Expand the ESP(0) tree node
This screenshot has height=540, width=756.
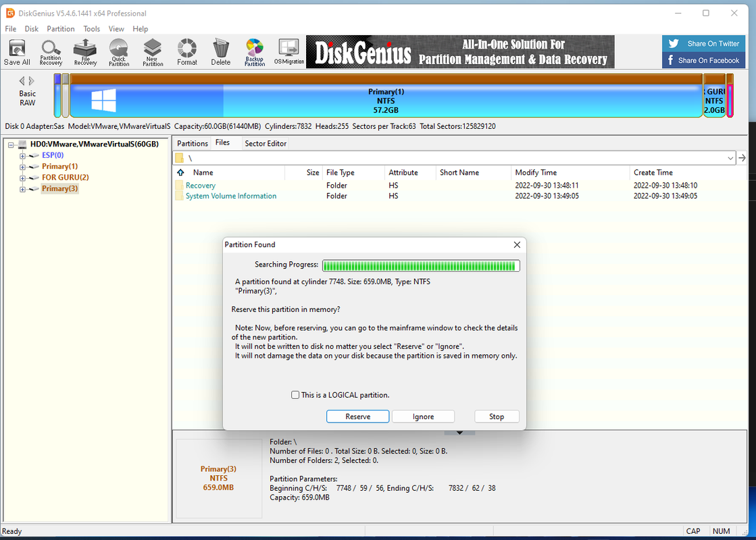[22, 156]
